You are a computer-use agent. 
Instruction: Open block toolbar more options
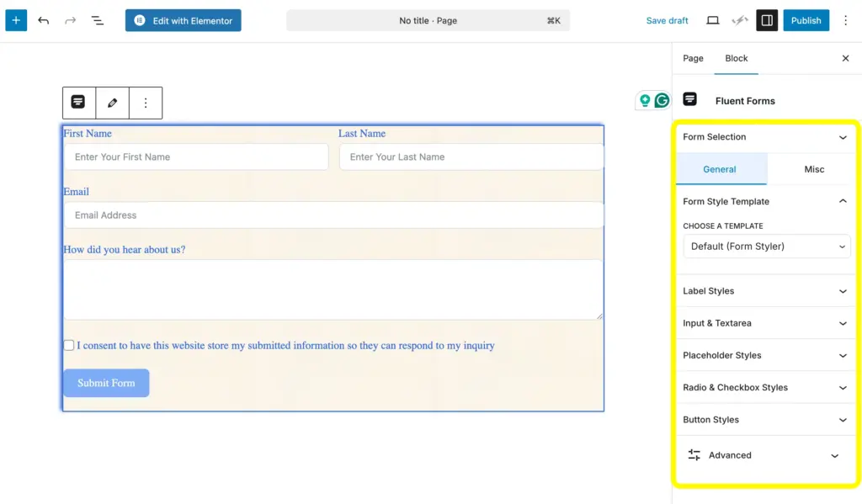146,103
